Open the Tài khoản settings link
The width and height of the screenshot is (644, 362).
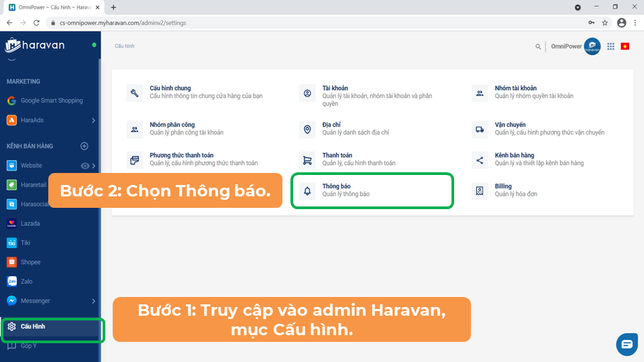pos(335,88)
